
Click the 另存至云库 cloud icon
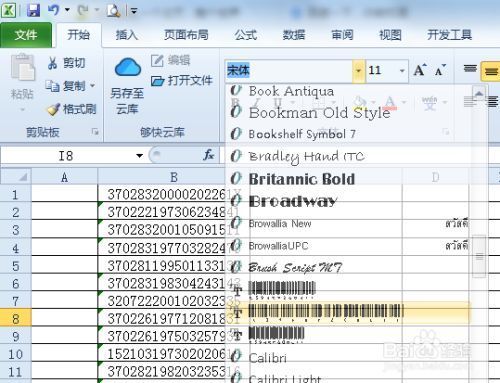coord(128,67)
